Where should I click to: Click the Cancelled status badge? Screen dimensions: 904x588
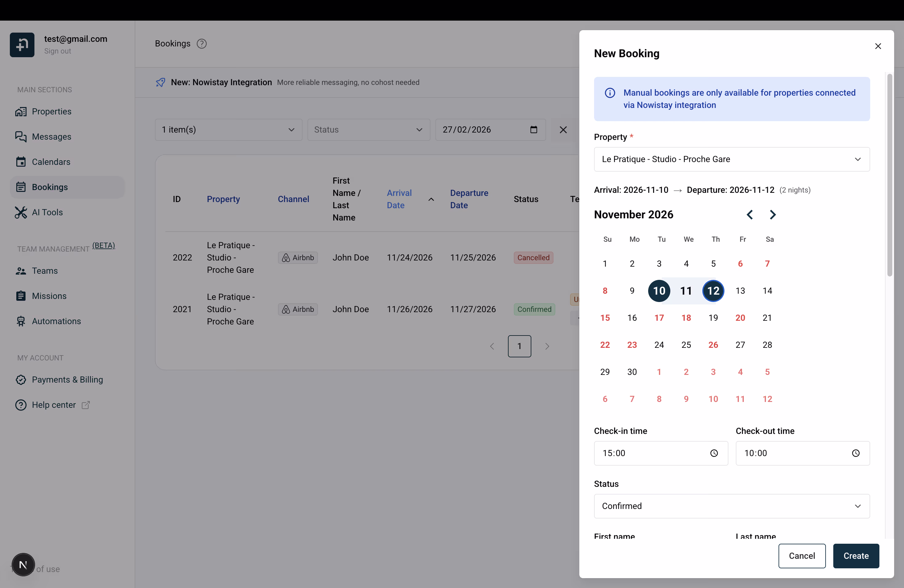click(533, 258)
